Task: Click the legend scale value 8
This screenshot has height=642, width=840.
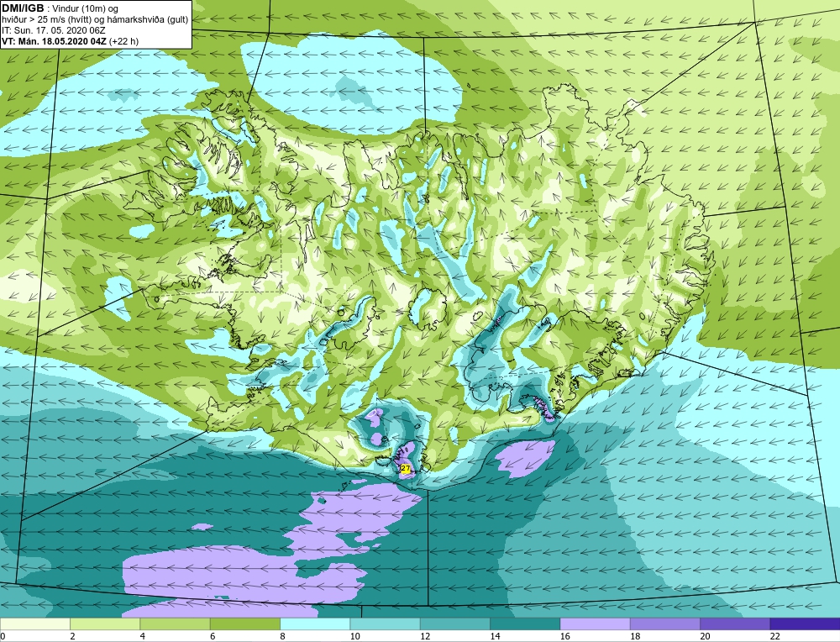Action: pyautogui.click(x=282, y=636)
